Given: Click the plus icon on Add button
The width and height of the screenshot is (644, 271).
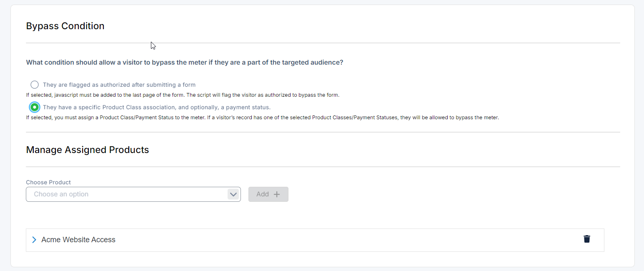Looking at the screenshot, I should coord(277,194).
